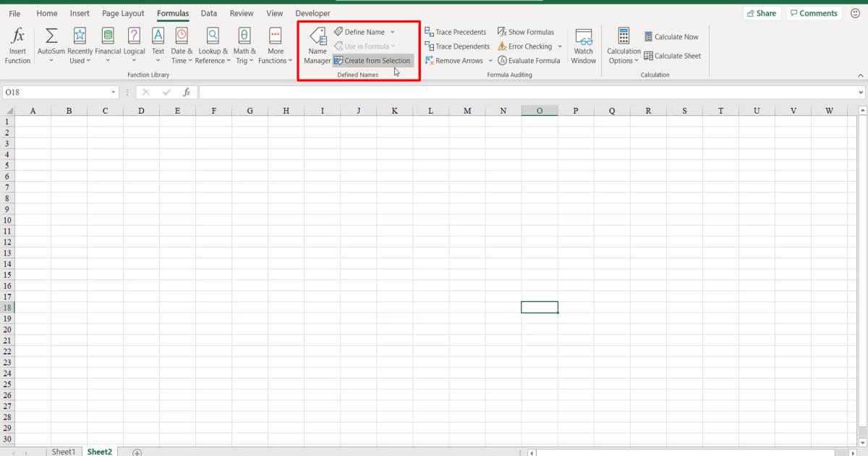Open the Insert Function dialog
Viewport: 868px width, 456px height.
[x=17, y=43]
